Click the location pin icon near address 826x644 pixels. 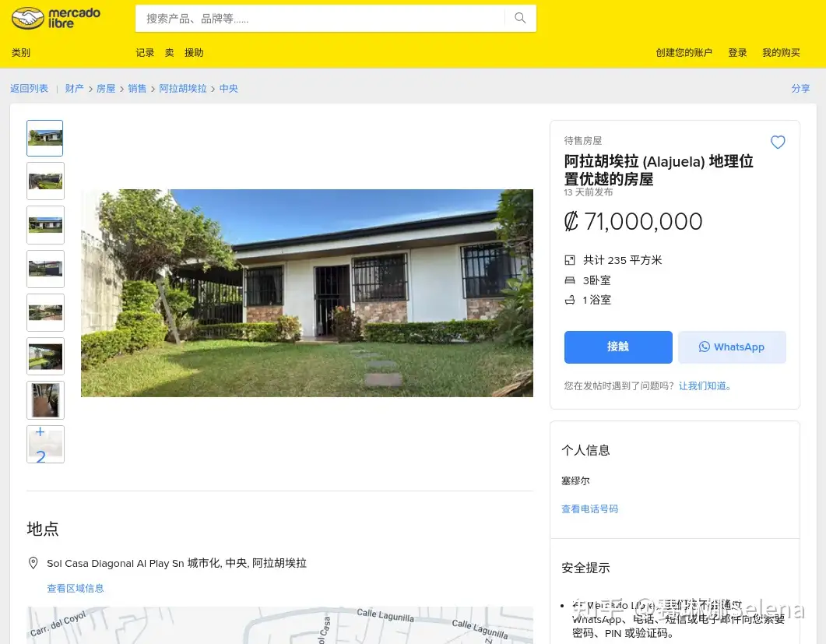click(33, 563)
